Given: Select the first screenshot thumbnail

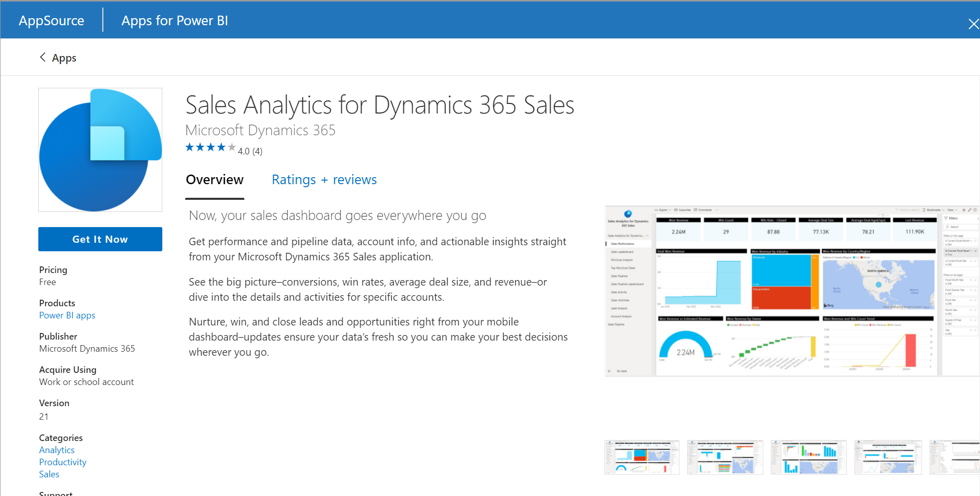Looking at the screenshot, I should click(642, 457).
